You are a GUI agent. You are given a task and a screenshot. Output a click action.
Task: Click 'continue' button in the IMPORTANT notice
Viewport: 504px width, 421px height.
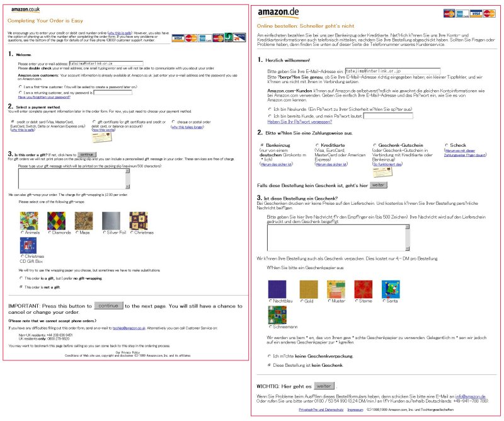(108, 306)
